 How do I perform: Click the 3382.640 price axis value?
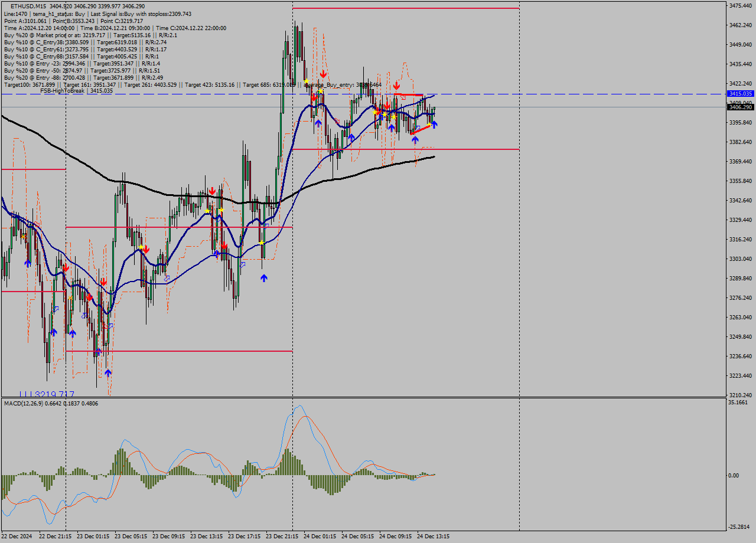click(x=740, y=142)
